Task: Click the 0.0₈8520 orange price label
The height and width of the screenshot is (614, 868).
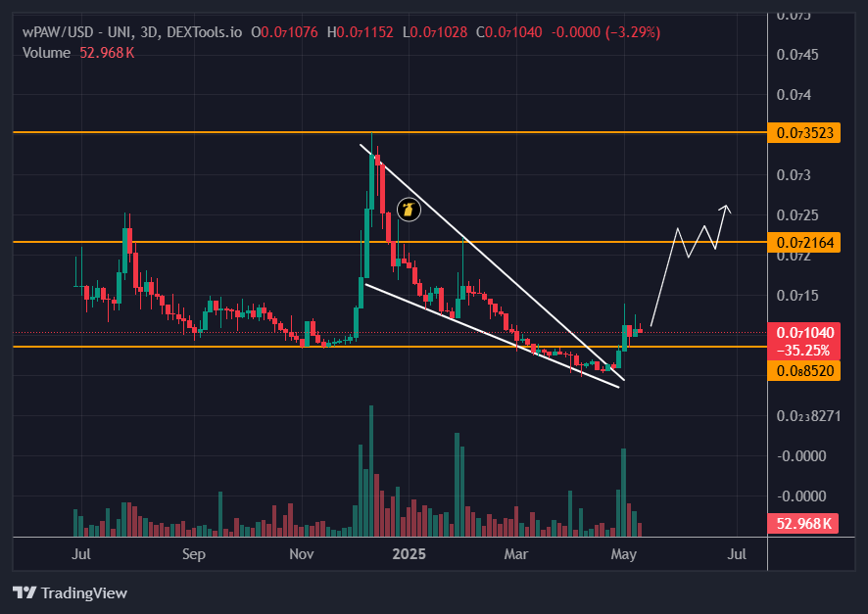Action: 803,370
